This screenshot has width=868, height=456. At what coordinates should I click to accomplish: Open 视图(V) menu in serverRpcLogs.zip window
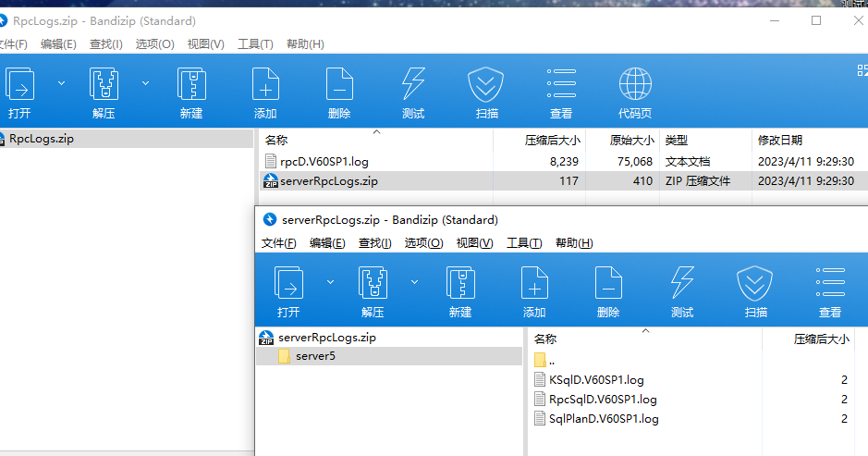point(474,243)
